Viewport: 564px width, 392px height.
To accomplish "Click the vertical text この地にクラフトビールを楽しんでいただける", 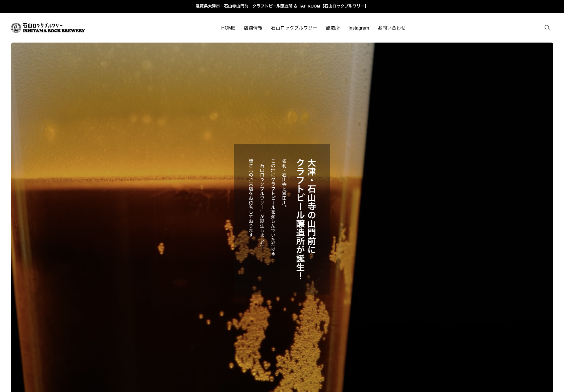I will point(273,207).
